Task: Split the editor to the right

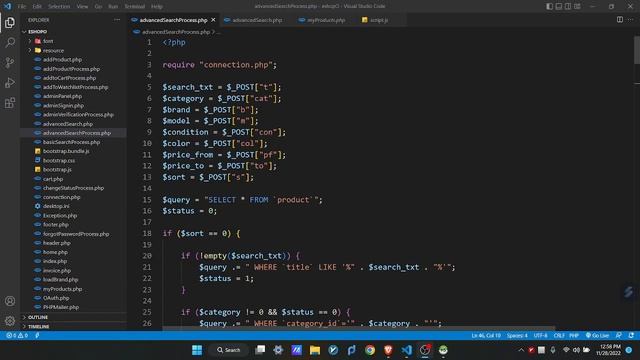Action: (620, 20)
